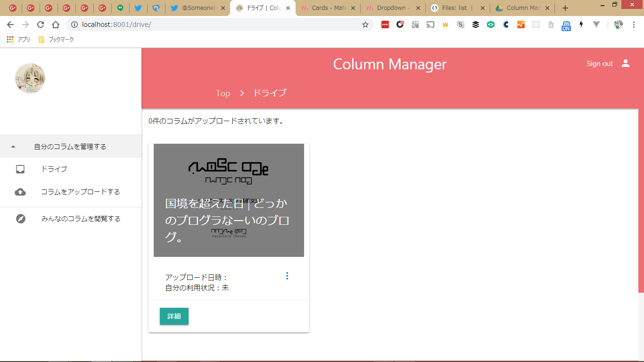Click the Sign out link
This screenshot has width=644, height=362.
point(599,64)
